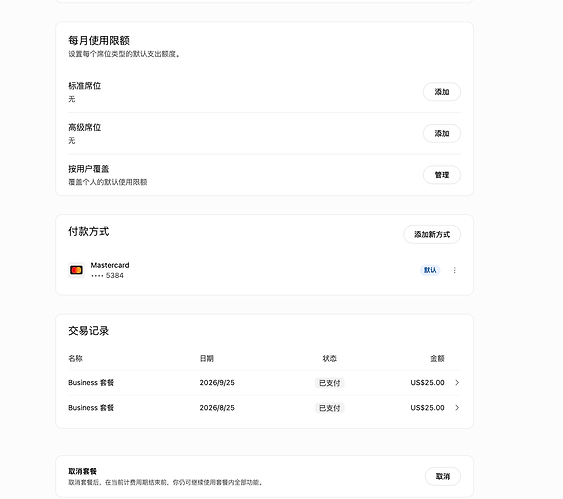Click the 2026/9/25 date cell
The height and width of the screenshot is (499, 563).
tap(217, 383)
